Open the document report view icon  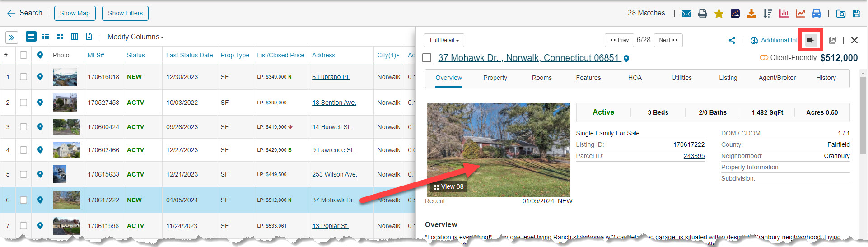point(89,37)
